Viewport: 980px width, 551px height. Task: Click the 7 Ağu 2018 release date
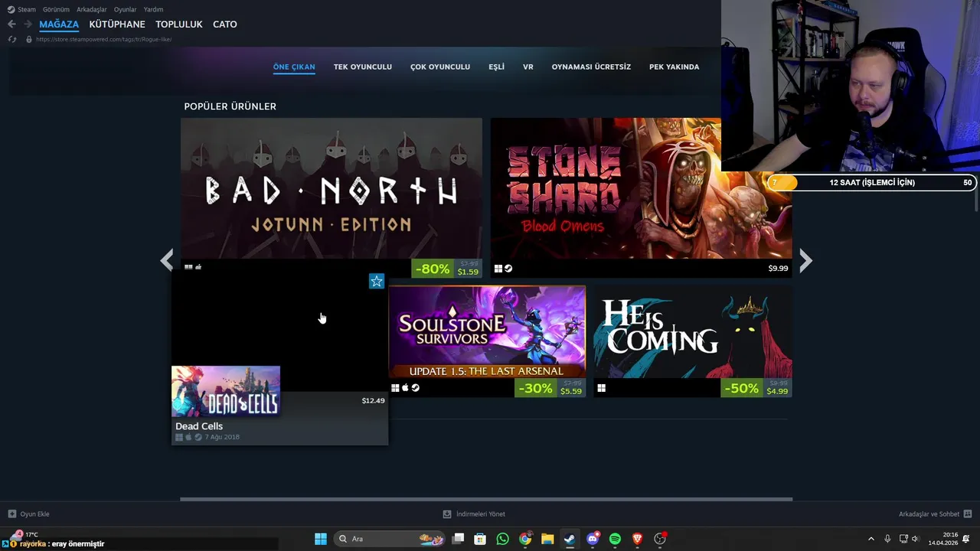click(x=222, y=437)
